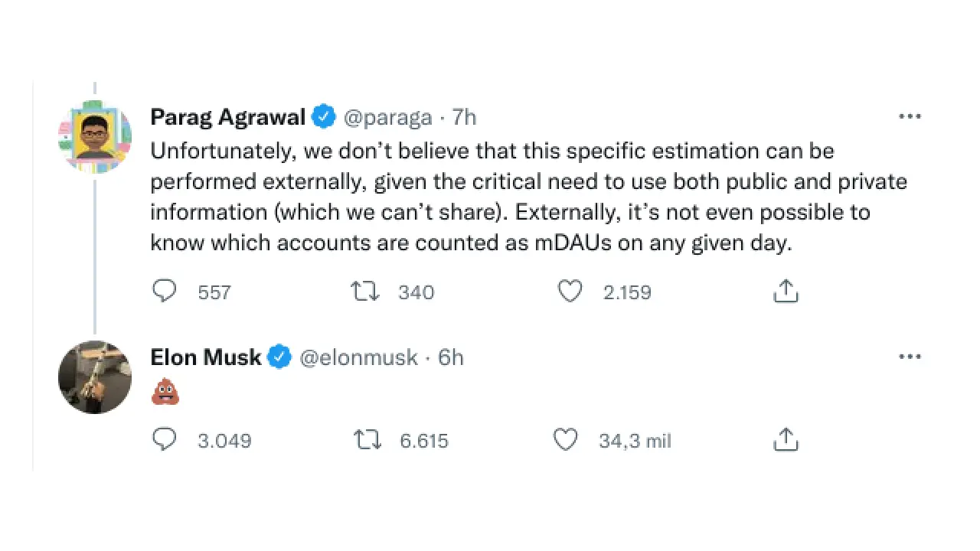This screenshot has width=980, height=551.
Task: Open more options on Elon Musk's tweet
Action: 909,357
